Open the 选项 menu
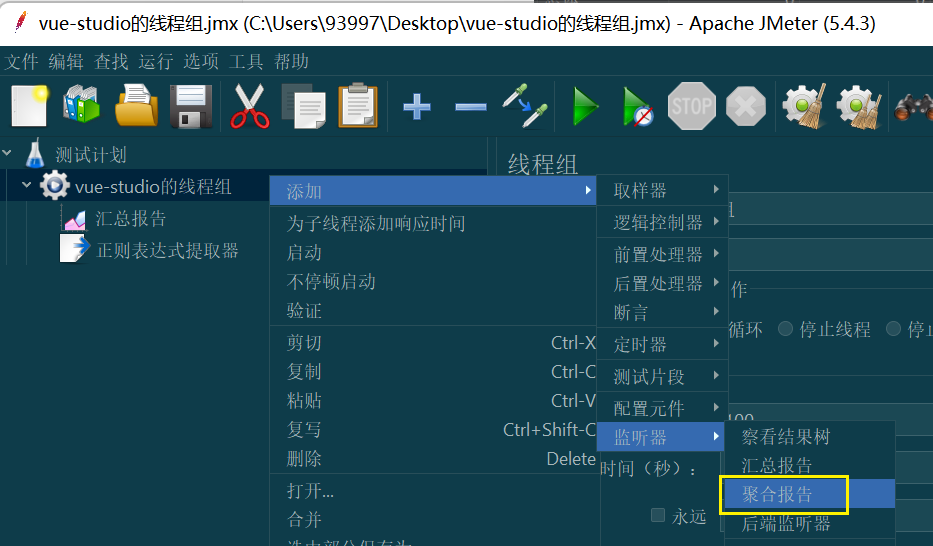This screenshot has height=546, width=933. [201, 61]
